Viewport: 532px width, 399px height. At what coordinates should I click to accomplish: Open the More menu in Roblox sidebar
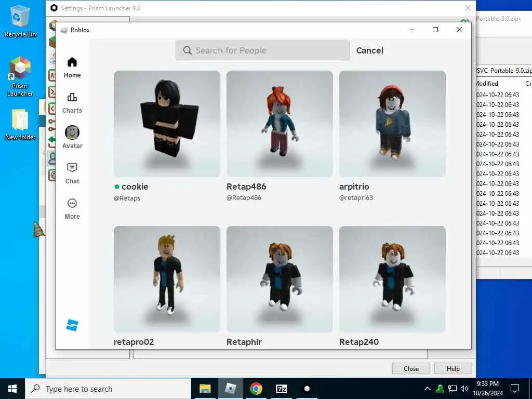(x=72, y=209)
